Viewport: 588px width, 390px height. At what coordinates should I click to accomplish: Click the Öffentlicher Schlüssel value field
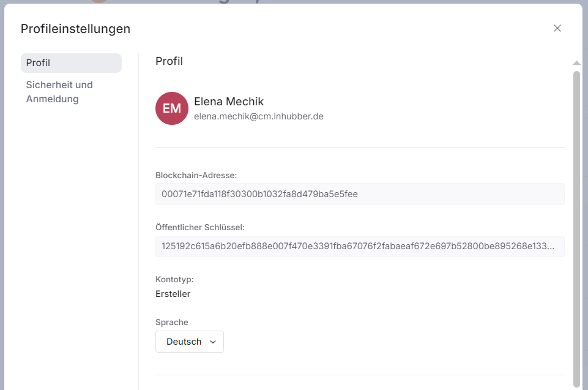[x=359, y=246]
